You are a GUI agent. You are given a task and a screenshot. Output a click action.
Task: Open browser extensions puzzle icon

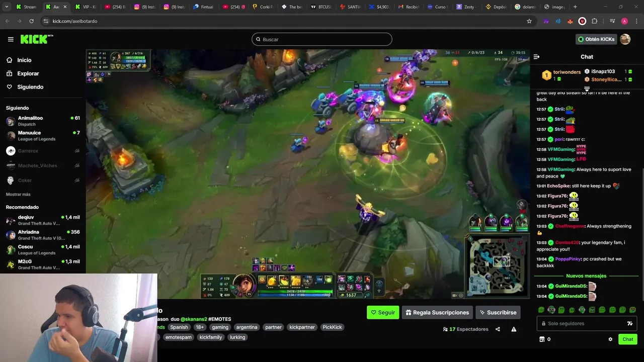click(594, 21)
